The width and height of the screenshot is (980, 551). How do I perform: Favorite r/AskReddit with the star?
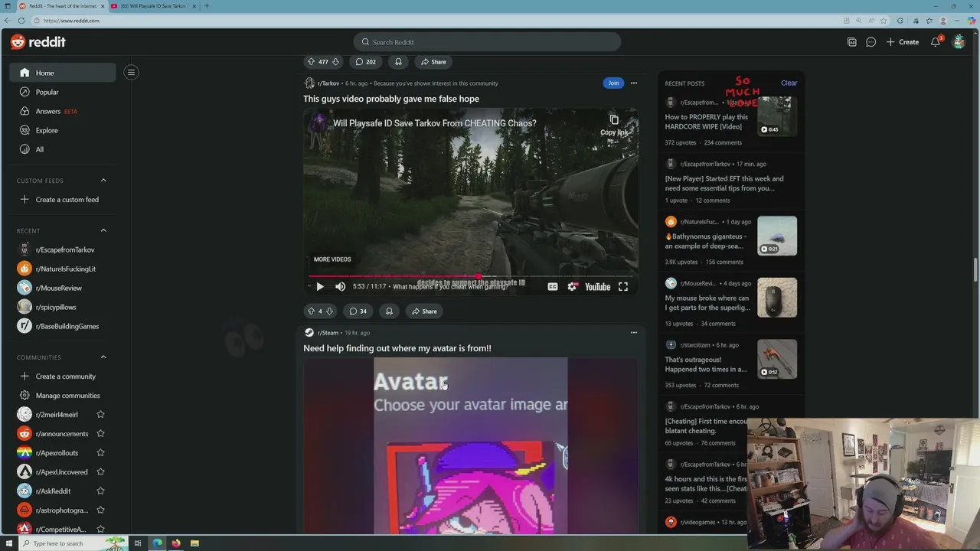[x=100, y=491]
